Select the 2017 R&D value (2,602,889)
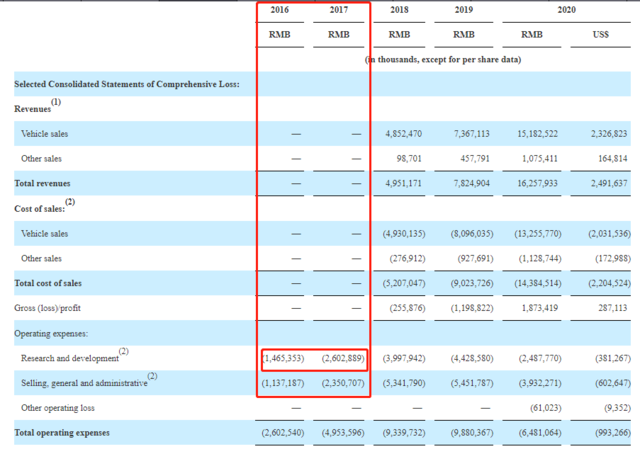 [x=344, y=358]
